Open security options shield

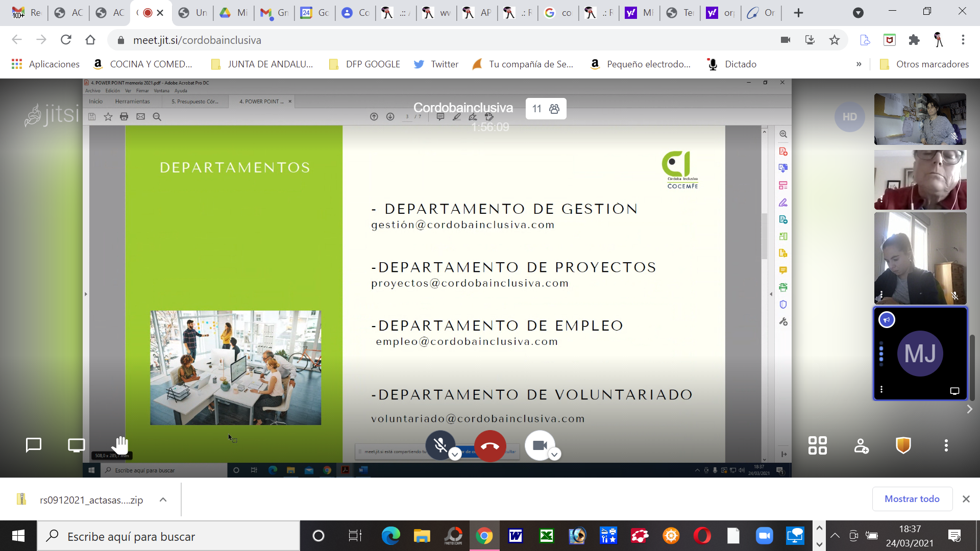pyautogui.click(x=903, y=445)
